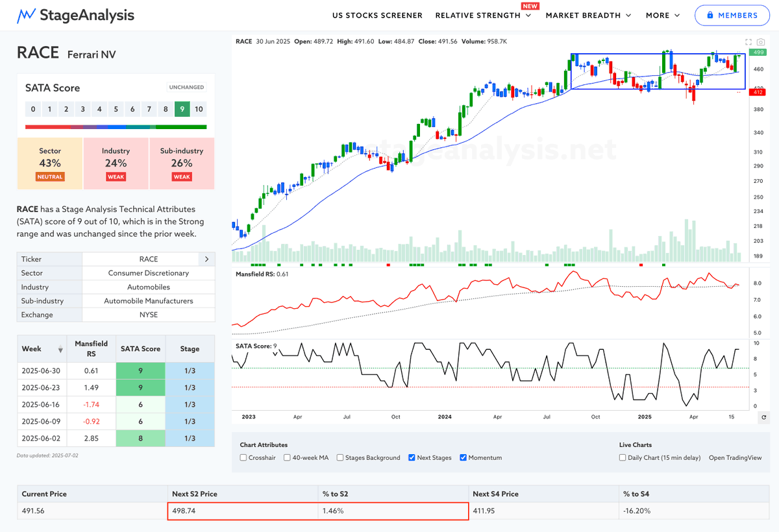Viewport: 779px width, 532px height.
Task: Uncheck the Momentum checkbox
Action: point(463,457)
